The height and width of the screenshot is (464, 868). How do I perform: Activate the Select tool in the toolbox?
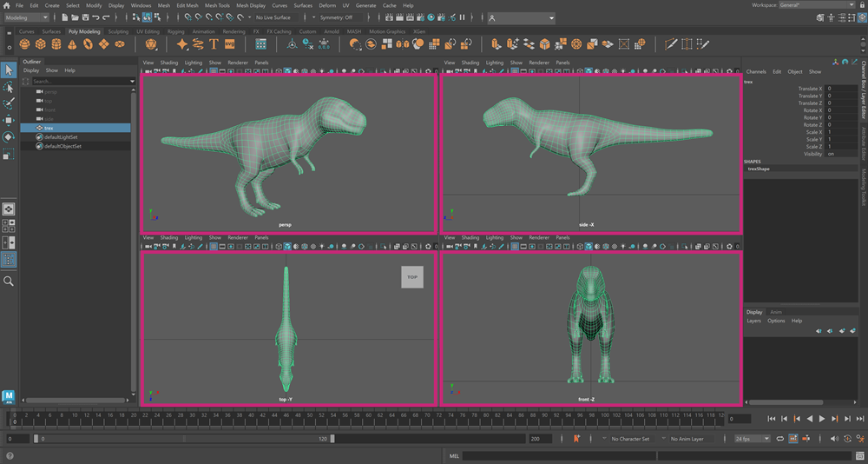coord(9,70)
